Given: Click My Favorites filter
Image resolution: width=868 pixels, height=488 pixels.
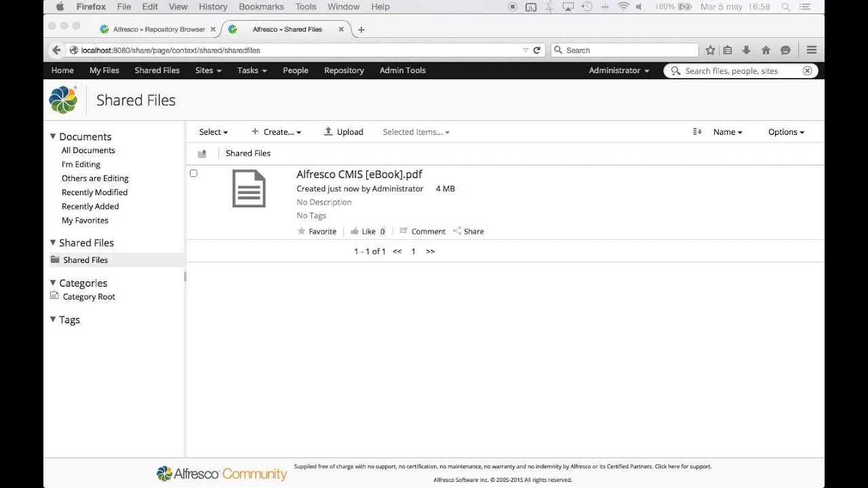Looking at the screenshot, I should (x=85, y=220).
